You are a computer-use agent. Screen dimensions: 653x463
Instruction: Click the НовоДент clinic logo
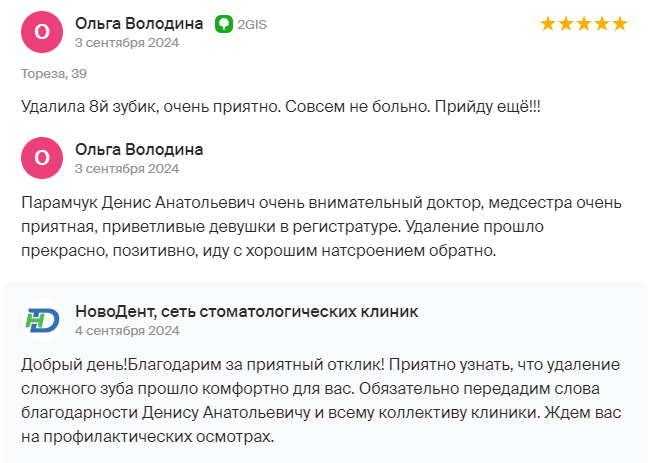[42, 320]
